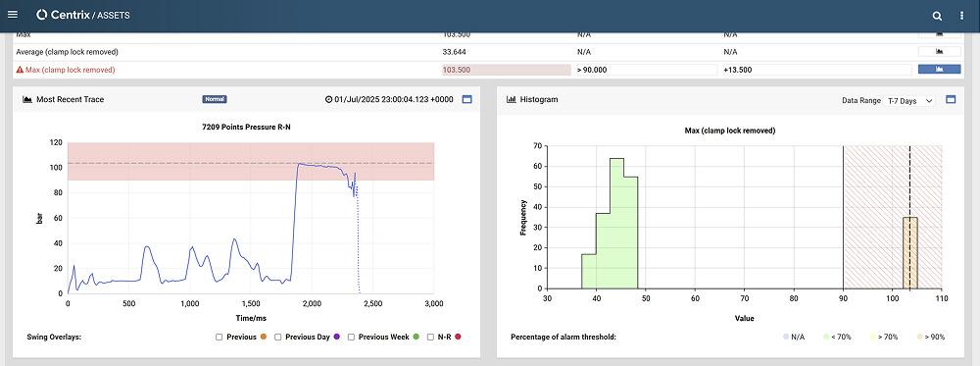The image size is (980, 366).
Task: Maximize the Most Recent Trace panel
Action: click(466, 99)
